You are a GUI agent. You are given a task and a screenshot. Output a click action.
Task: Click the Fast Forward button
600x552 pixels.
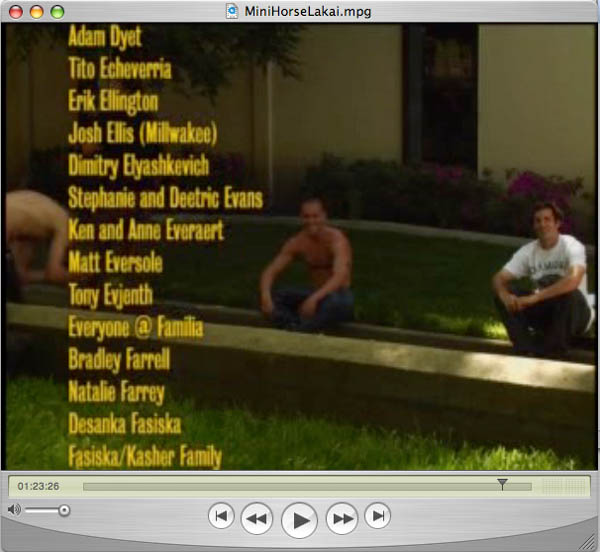342,518
